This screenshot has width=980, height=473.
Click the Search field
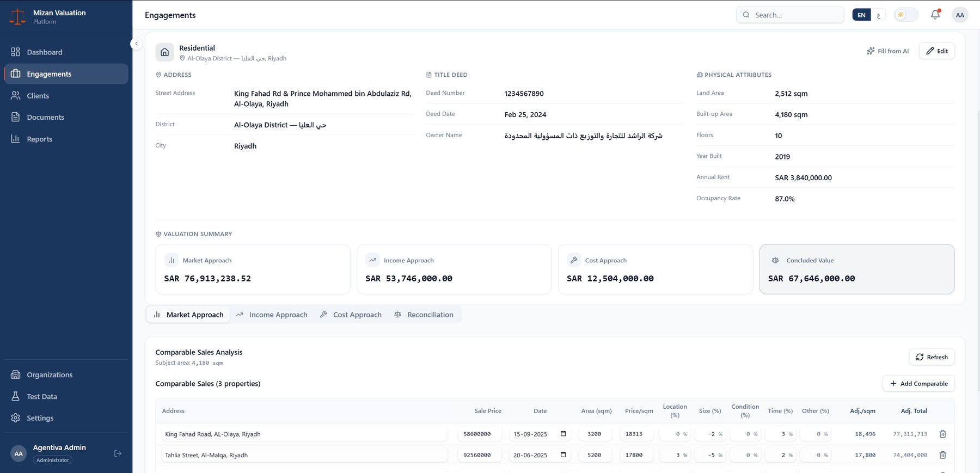click(790, 15)
